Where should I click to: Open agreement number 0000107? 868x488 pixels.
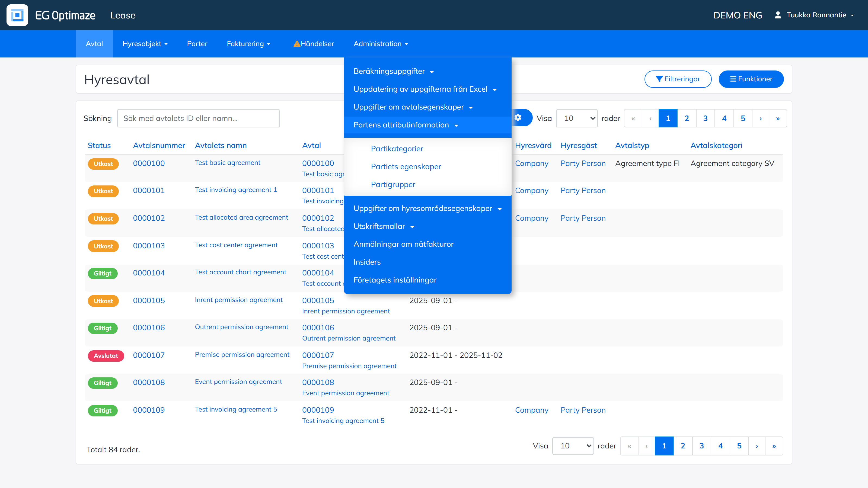[x=149, y=355]
